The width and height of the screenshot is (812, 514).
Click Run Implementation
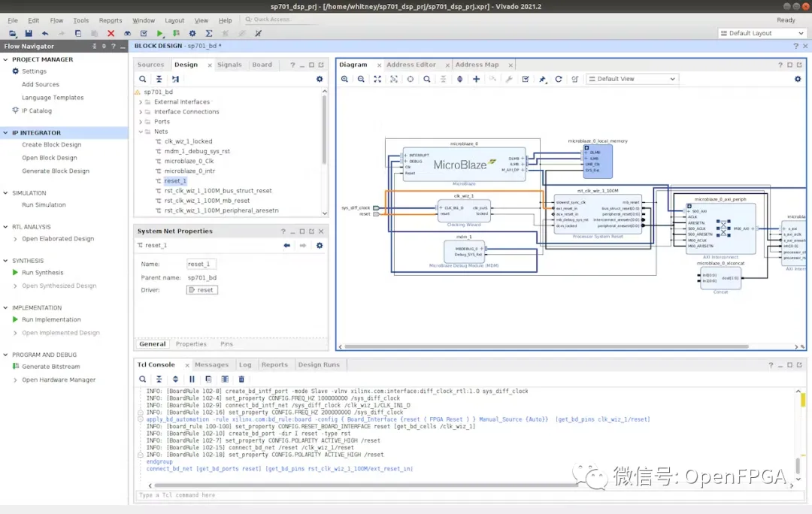(51, 320)
